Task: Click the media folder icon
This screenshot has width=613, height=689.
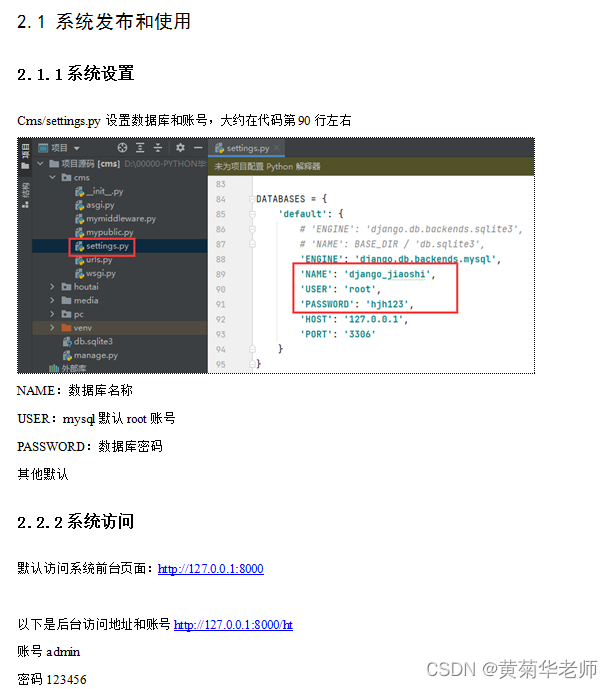Action: click(66, 300)
